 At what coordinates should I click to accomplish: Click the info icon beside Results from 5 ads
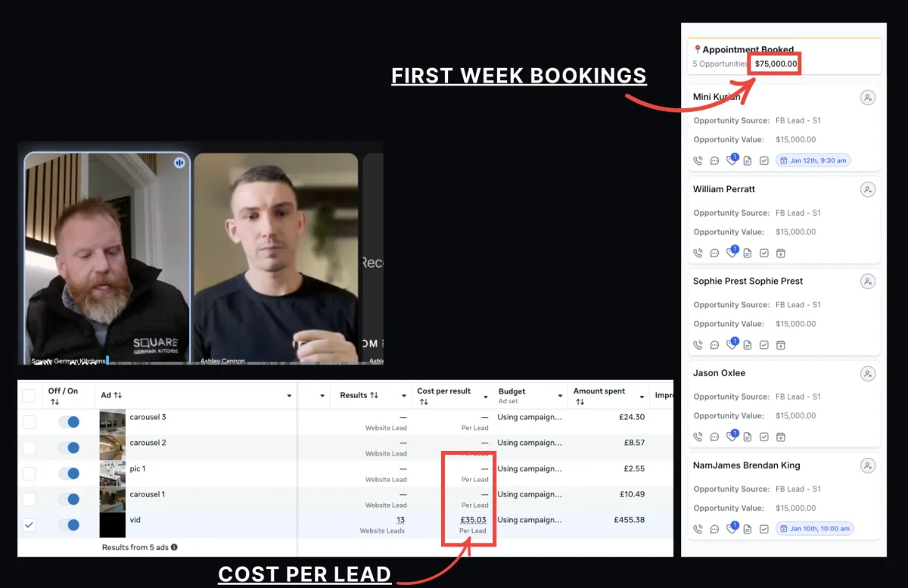174,547
